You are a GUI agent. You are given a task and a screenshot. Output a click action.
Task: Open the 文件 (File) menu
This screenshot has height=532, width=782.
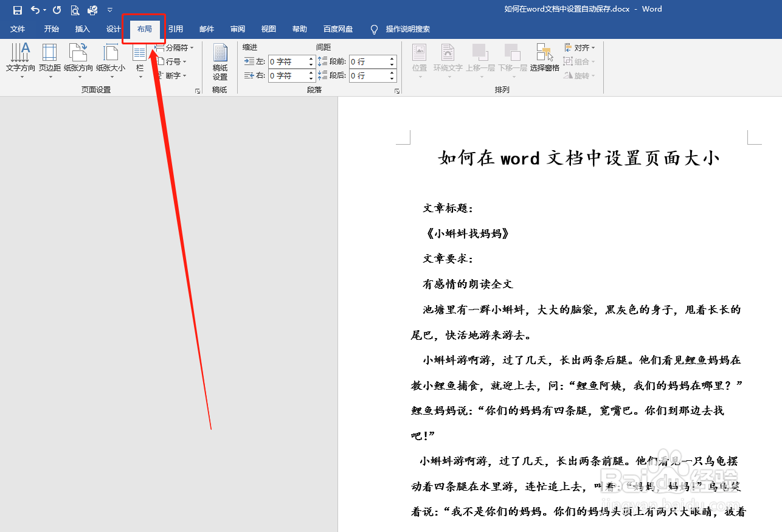click(18, 29)
